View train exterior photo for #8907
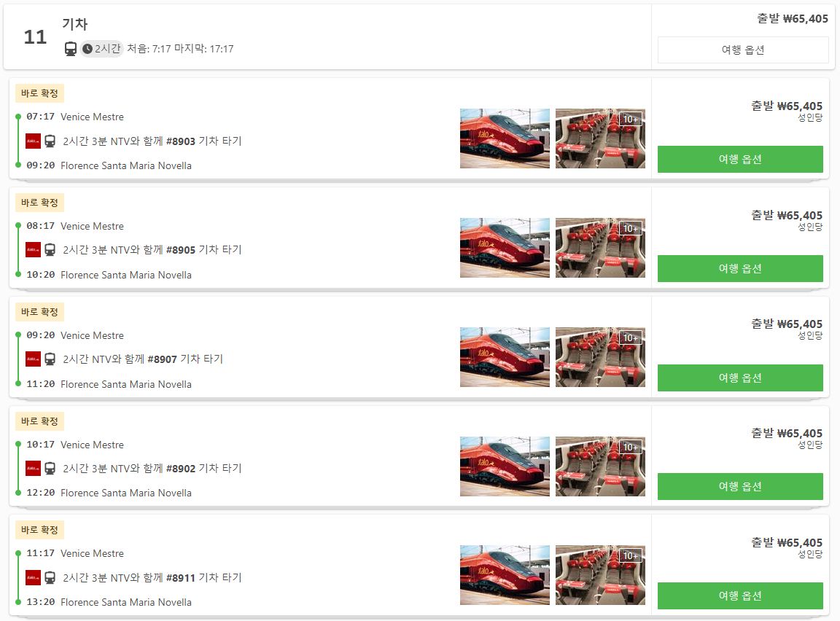Screen dimensions: 840x621 click(x=505, y=357)
